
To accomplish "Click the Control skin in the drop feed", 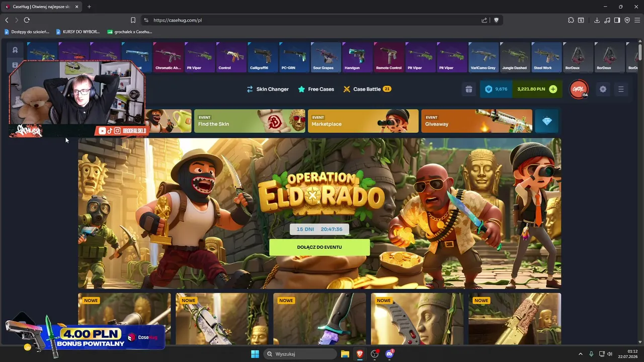I will click(231, 57).
